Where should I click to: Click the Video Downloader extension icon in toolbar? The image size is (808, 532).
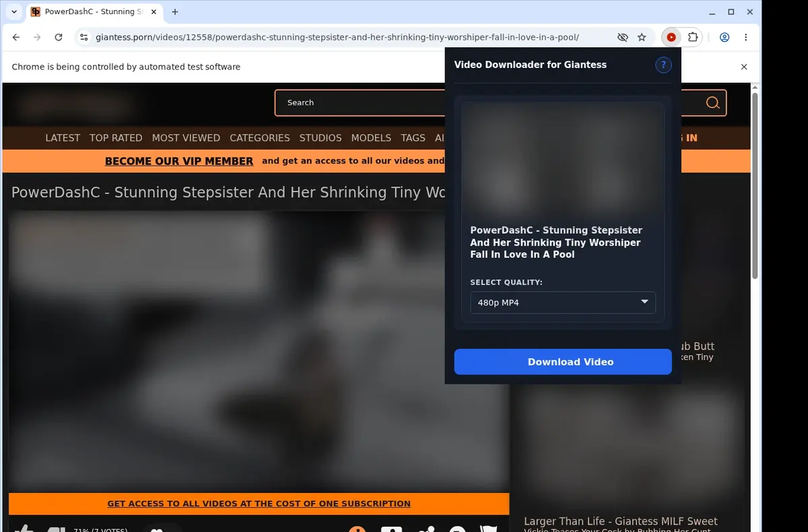point(671,38)
